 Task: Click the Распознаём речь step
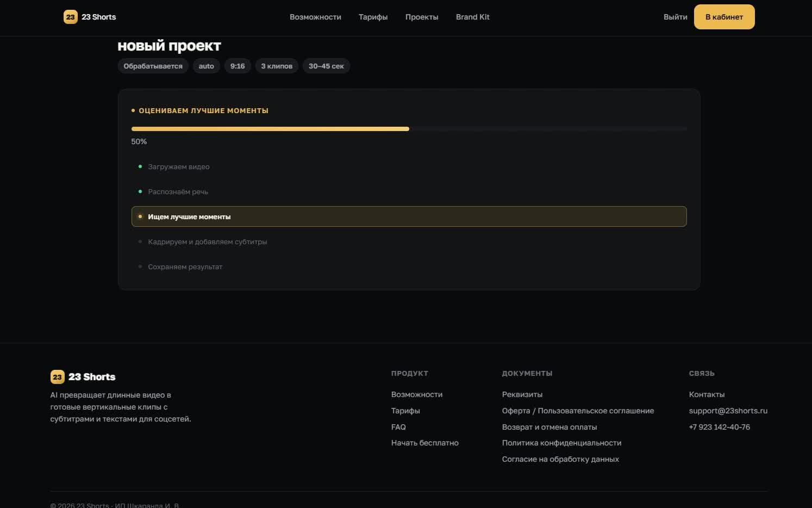point(409,191)
